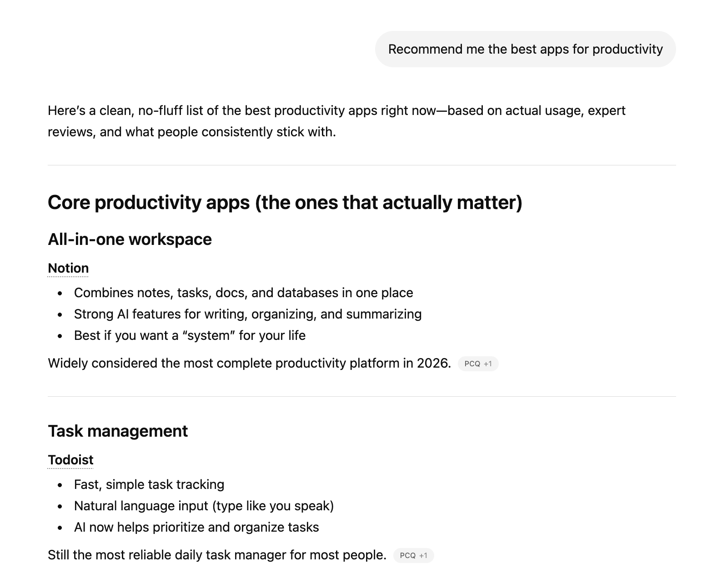Select the bullet combining notes, tasks, docs, databases
Viewport: 712px width, 588px height.
244,293
